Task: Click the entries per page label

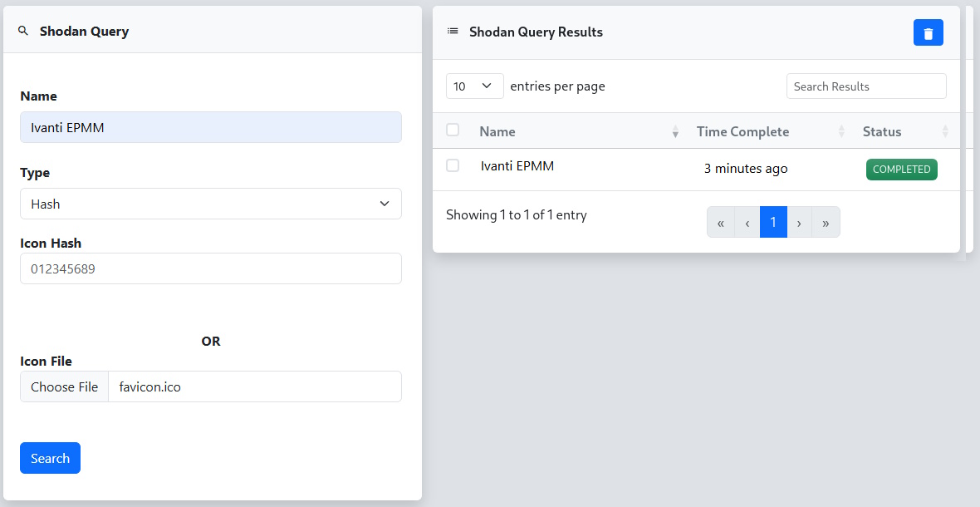Action: 557,86
